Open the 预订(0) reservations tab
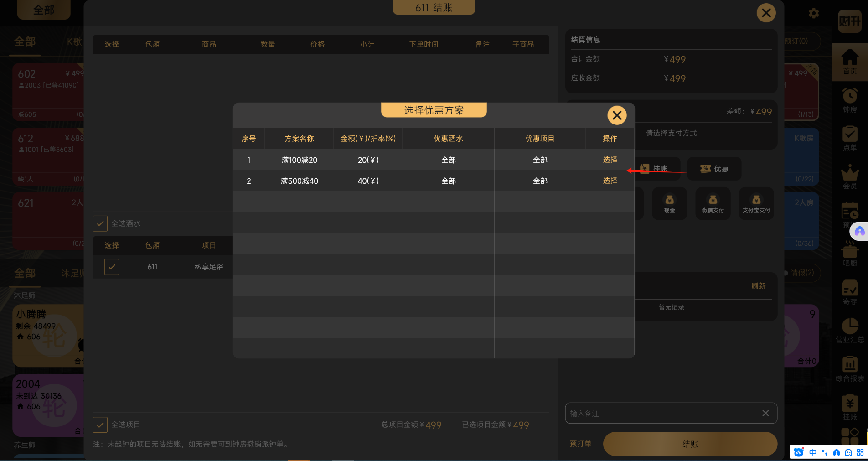Image resolution: width=868 pixels, height=461 pixels. coord(802,41)
